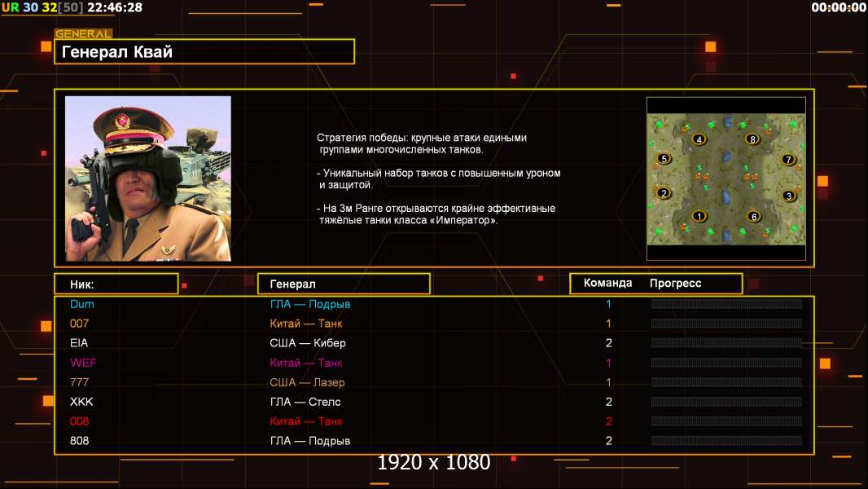Select player Dum in the list
This screenshot has height=489, width=868.
click(x=82, y=304)
